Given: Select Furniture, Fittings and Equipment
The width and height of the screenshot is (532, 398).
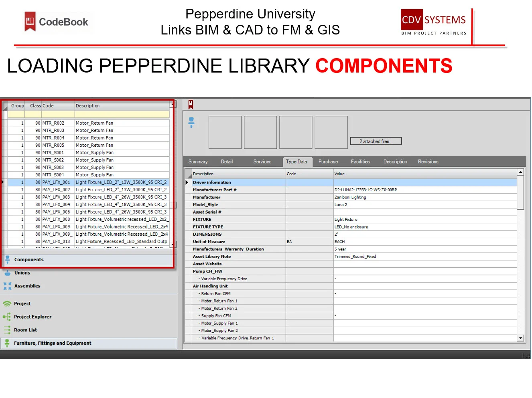Looking at the screenshot, I should pos(89,343).
